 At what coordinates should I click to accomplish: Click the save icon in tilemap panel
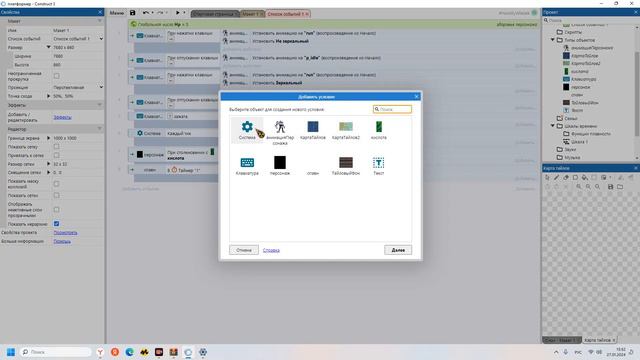click(611, 187)
